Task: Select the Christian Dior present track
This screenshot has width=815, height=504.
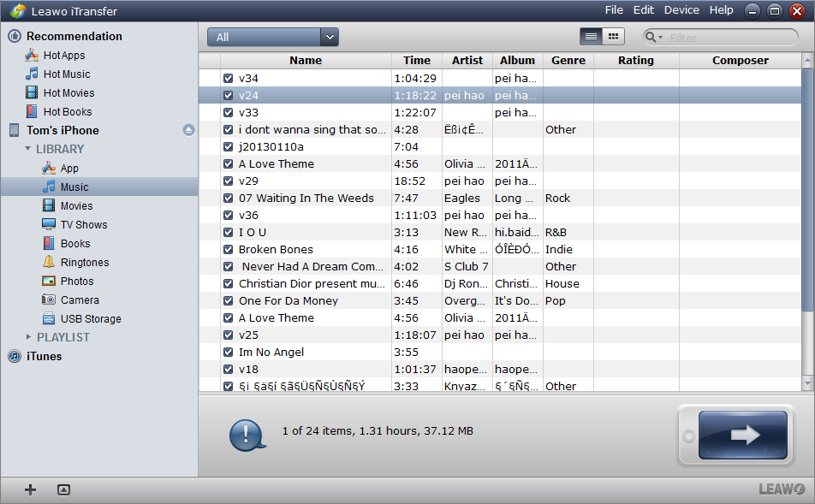Action: [x=500, y=284]
